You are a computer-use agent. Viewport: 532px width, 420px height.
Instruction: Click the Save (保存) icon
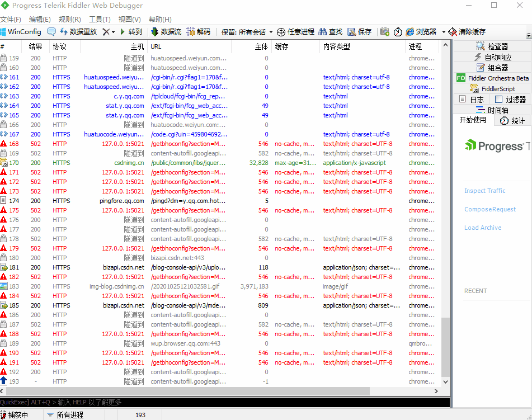[352, 32]
